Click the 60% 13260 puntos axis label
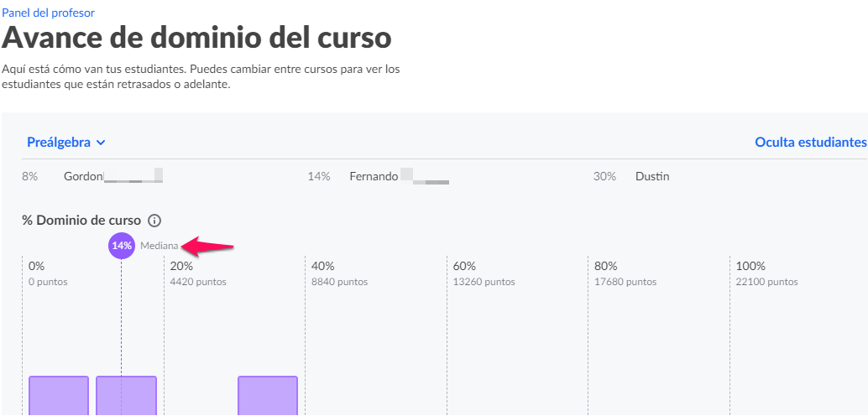The width and height of the screenshot is (868, 416). point(484,273)
